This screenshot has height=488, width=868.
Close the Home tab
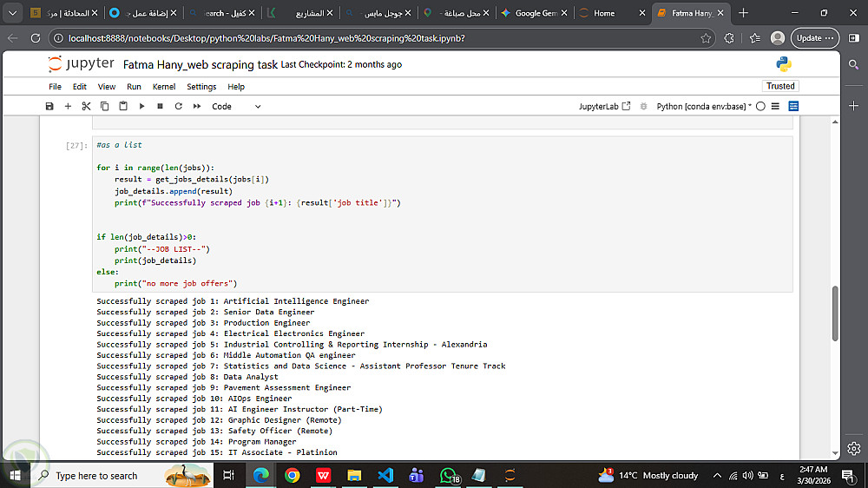point(642,13)
